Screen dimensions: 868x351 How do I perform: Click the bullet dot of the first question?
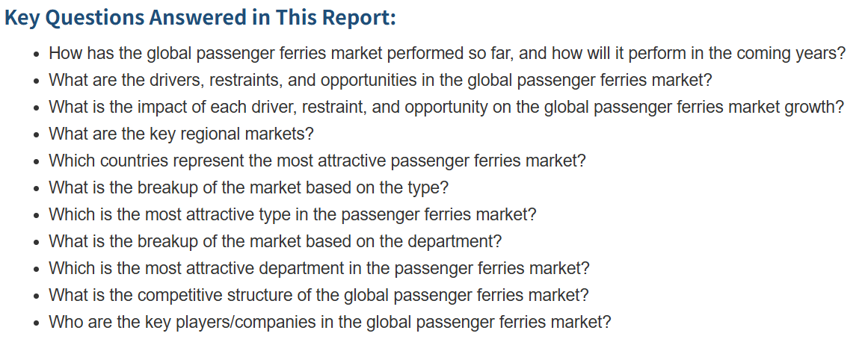tap(37, 55)
